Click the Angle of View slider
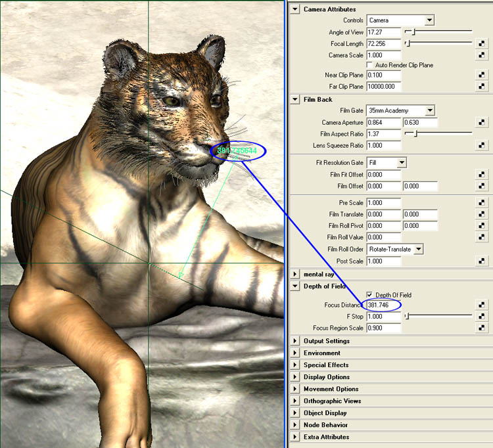 tap(438, 32)
